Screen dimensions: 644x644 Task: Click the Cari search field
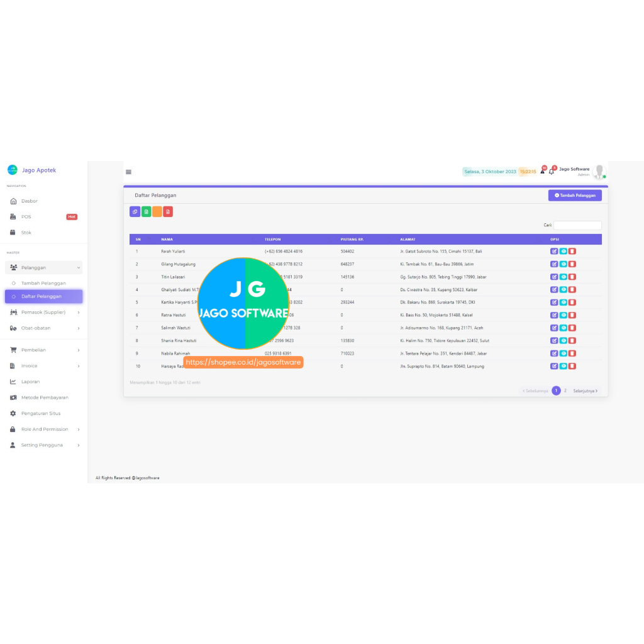[577, 225]
